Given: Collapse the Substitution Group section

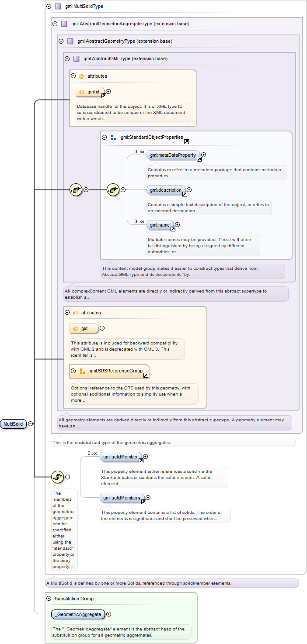Looking at the screenshot, I should (x=49, y=598).
